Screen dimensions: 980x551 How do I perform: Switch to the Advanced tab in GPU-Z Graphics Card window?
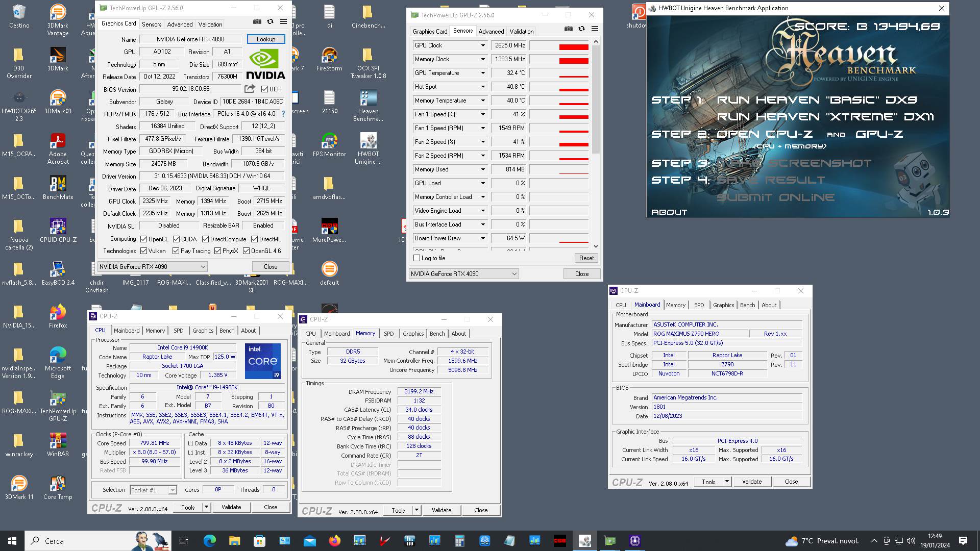pos(180,24)
